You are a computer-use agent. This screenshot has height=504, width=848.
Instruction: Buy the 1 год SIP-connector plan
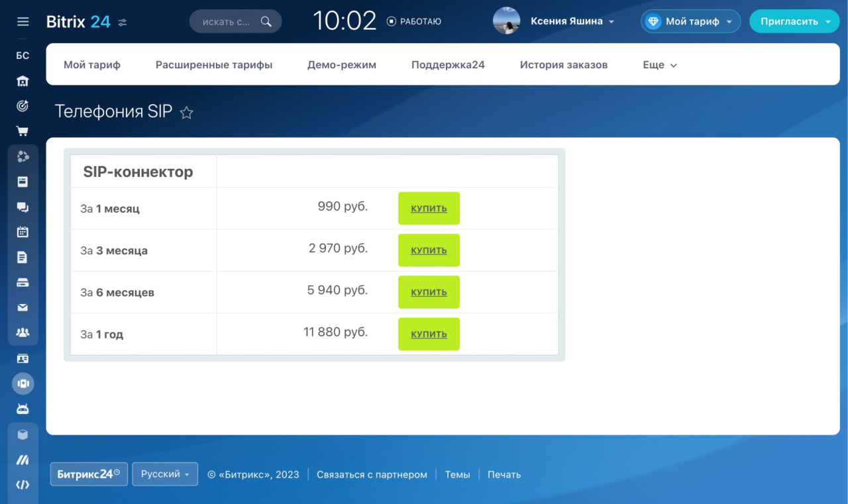pos(429,334)
